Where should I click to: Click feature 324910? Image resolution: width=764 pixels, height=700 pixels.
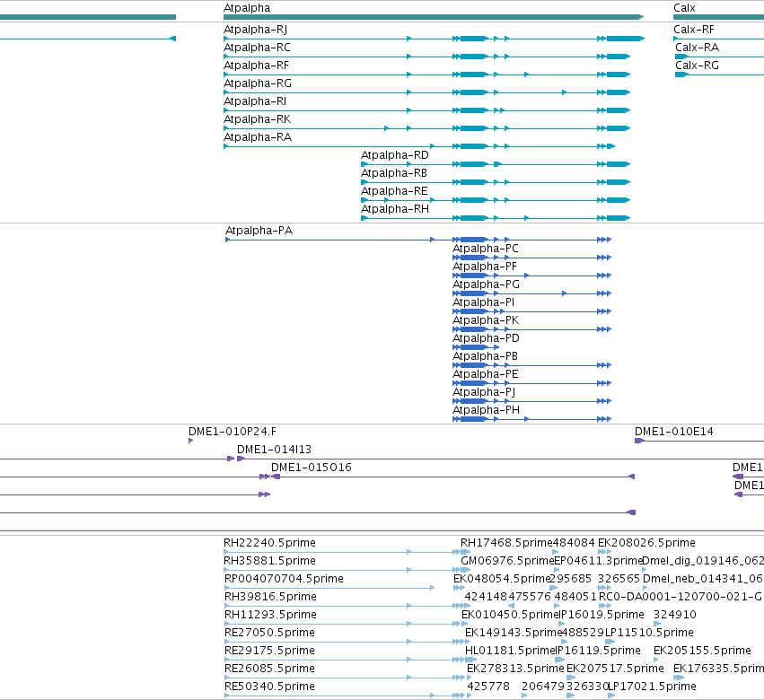pyautogui.click(x=674, y=616)
